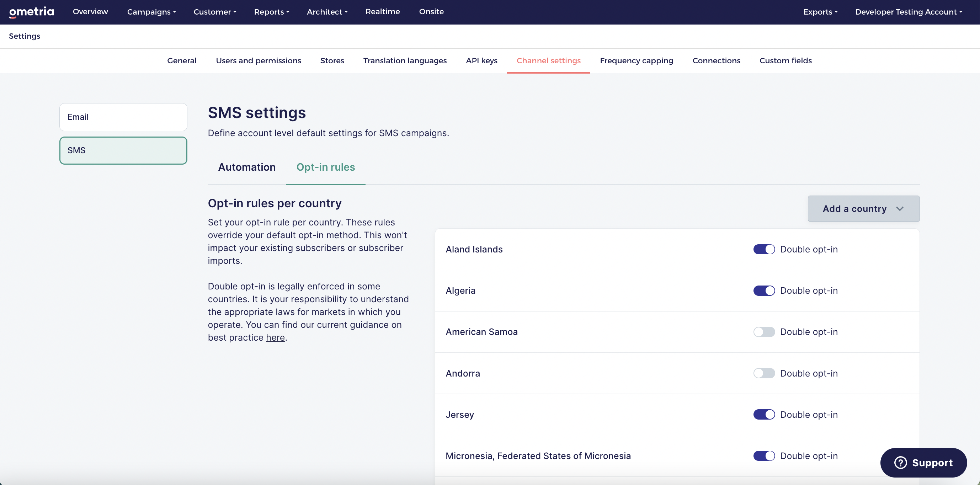This screenshot has height=485, width=980.
Task: Switch to the General settings tab
Action: [182, 61]
